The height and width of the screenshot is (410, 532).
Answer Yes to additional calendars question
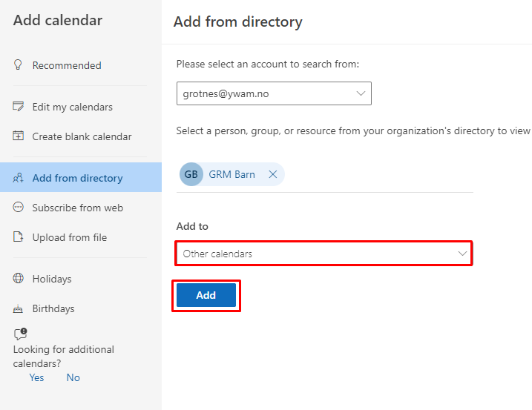tap(36, 377)
